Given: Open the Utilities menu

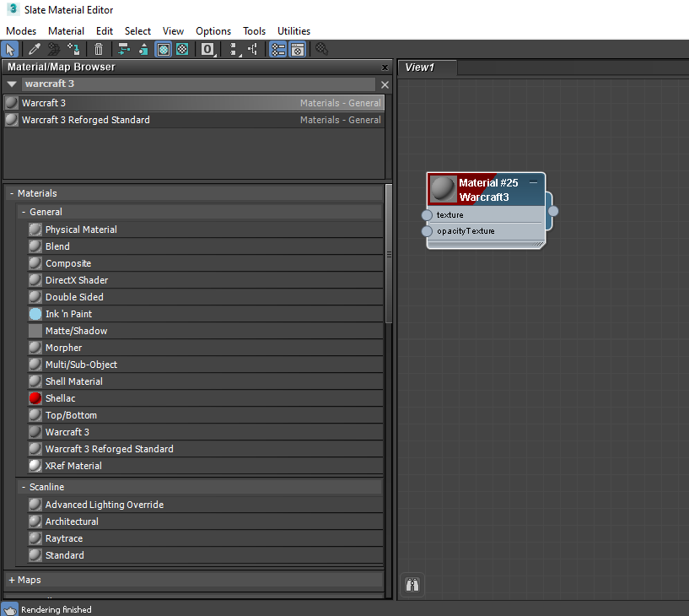Looking at the screenshot, I should coord(293,31).
